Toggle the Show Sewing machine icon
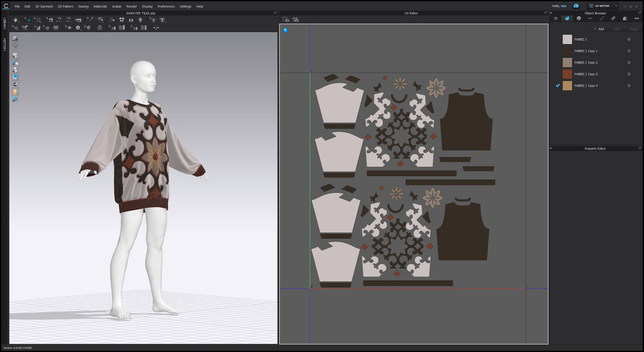Viewport: 644px width, 352px height. [x=78, y=20]
